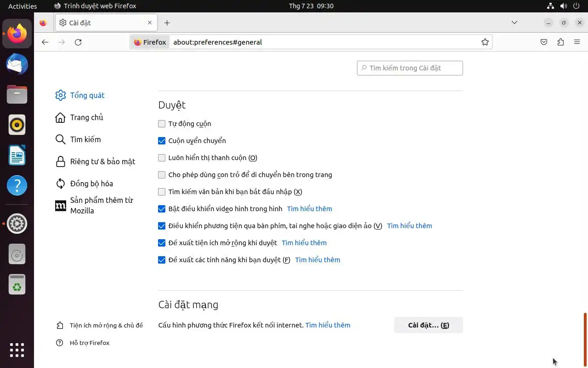This screenshot has width=588, height=368.
Task: Launch Thunderbird from the dock
Action: (17, 64)
